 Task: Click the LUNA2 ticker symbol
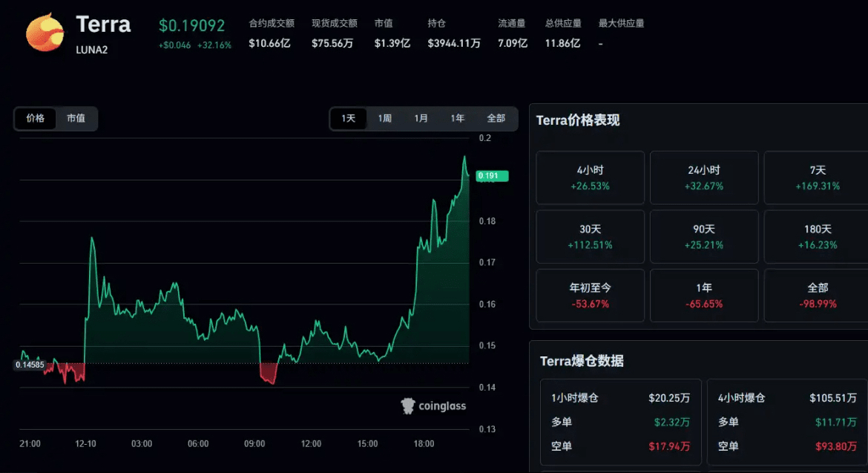pyautogui.click(x=92, y=50)
